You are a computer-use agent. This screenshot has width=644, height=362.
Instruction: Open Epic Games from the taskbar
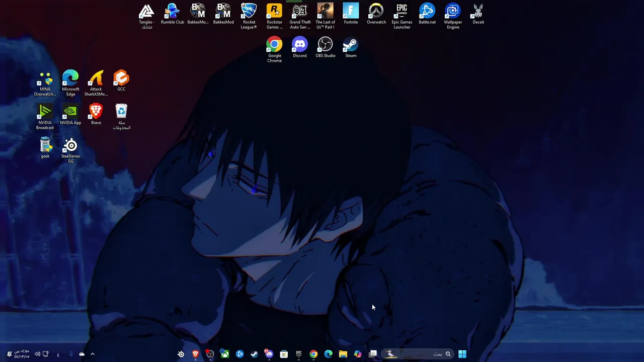click(x=298, y=354)
